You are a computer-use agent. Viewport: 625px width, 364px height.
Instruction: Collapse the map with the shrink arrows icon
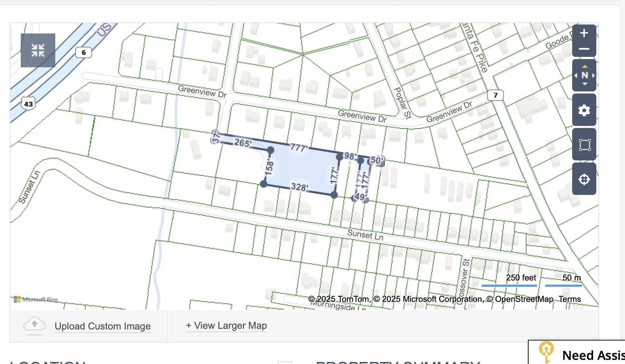click(x=38, y=50)
